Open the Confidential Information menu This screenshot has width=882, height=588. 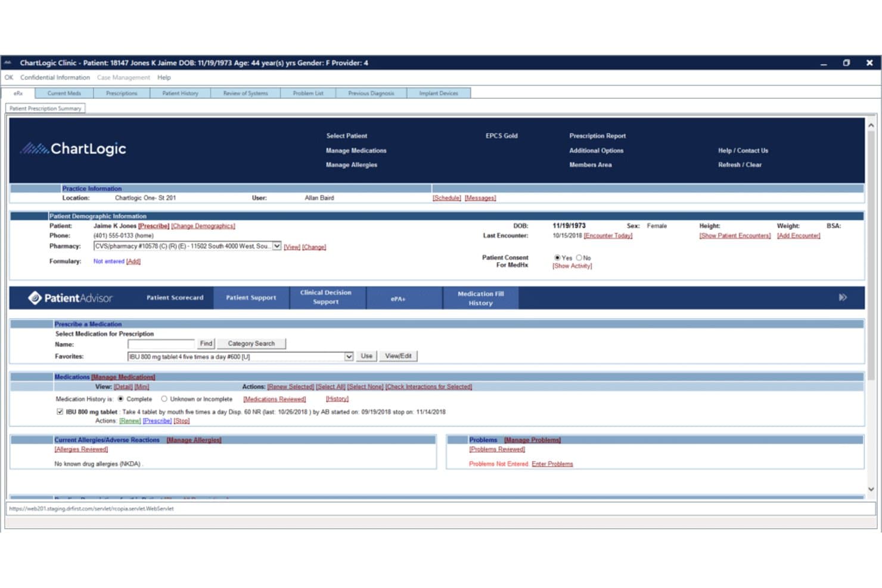click(55, 77)
